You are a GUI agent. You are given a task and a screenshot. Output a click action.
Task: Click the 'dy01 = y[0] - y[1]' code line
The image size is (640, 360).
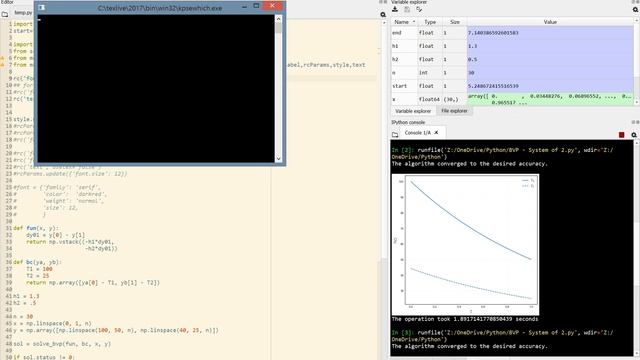tap(56, 235)
